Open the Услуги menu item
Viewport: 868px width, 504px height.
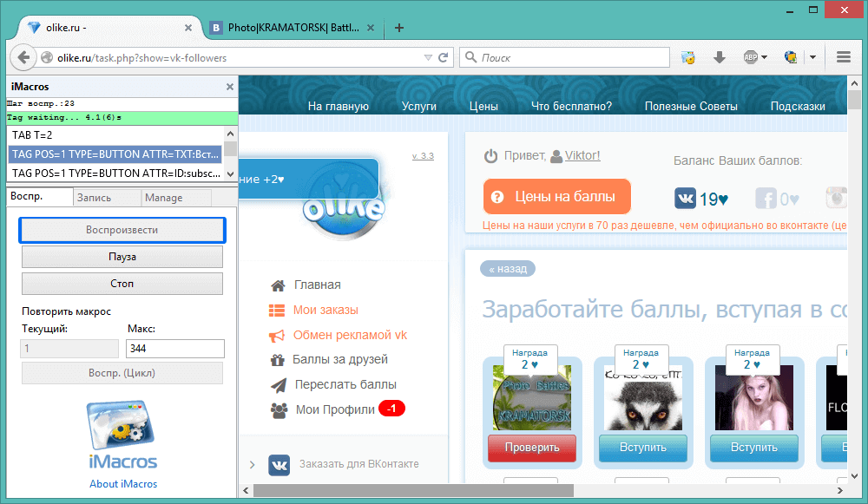419,106
